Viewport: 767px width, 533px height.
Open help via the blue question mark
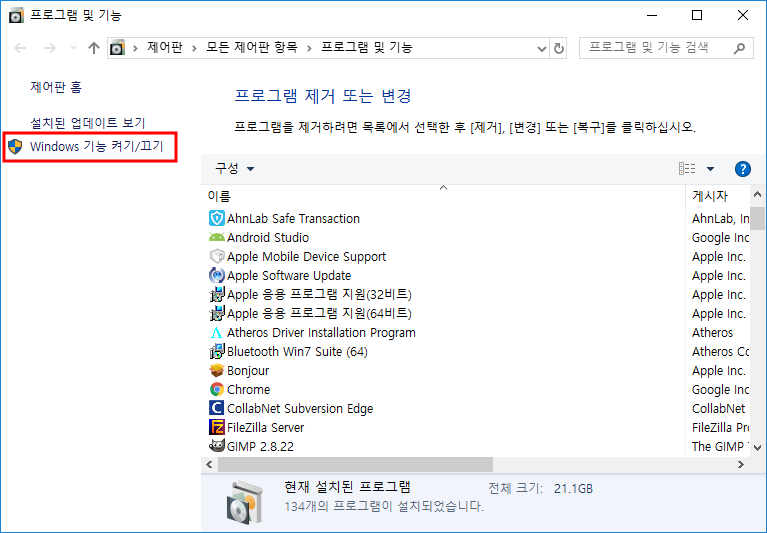pos(743,169)
